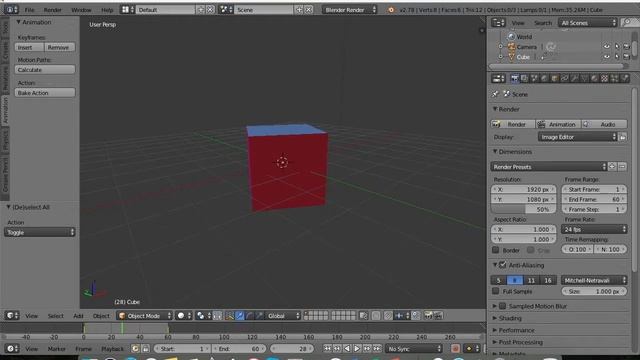Click the Cube mesh icon in the outliner
The image size is (640, 360).
click(x=511, y=57)
